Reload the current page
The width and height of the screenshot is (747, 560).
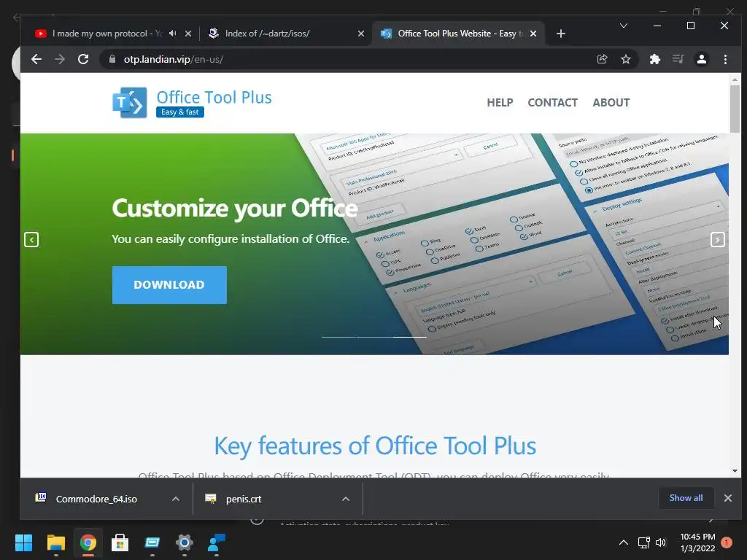tap(83, 59)
